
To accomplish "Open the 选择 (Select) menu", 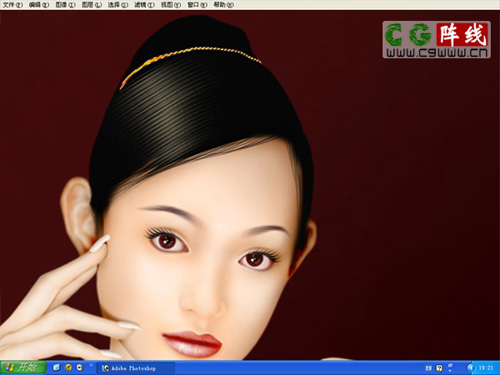I will pyautogui.click(x=118, y=5).
